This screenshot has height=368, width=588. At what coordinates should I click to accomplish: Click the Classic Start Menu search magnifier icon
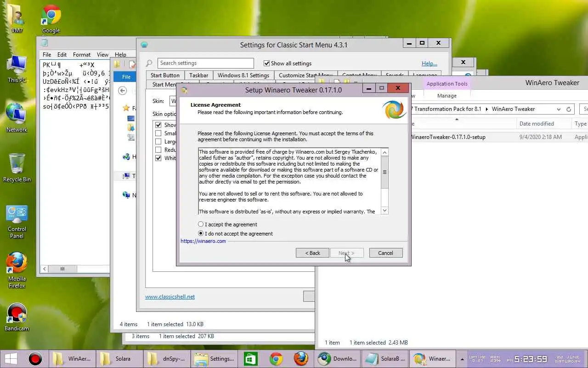coord(149,63)
